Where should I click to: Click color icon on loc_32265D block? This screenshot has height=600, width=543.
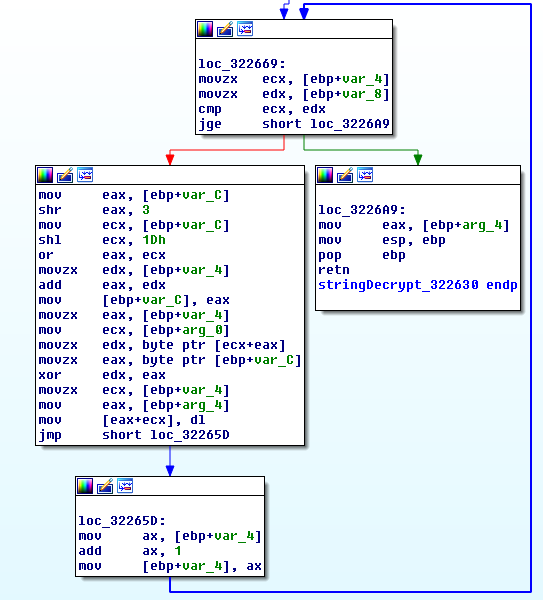pyautogui.click(x=85, y=486)
